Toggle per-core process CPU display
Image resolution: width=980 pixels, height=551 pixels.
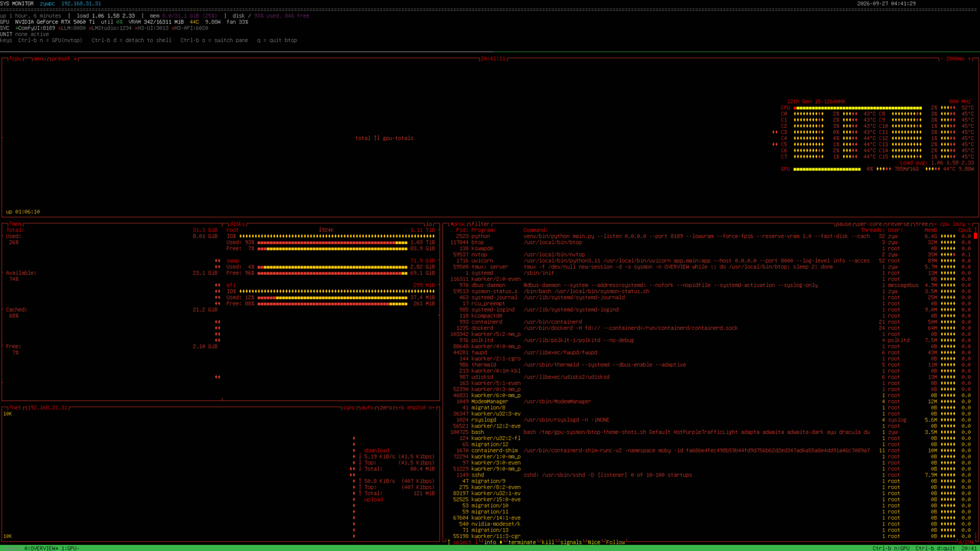(x=870, y=223)
